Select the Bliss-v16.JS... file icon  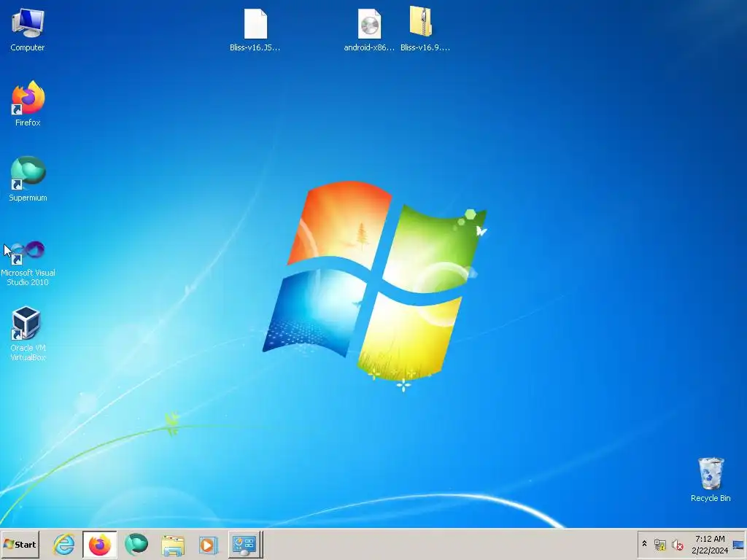point(255,29)
